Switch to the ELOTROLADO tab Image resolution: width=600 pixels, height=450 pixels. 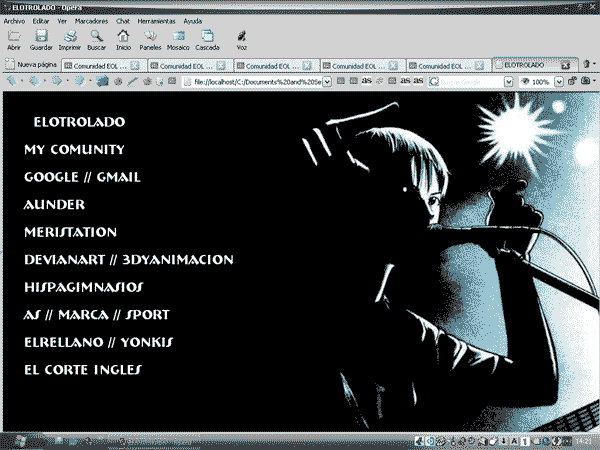pos(535,65)
